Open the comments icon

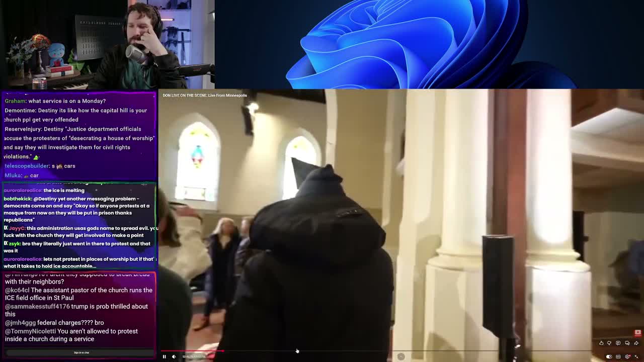[x=627, y=343]
